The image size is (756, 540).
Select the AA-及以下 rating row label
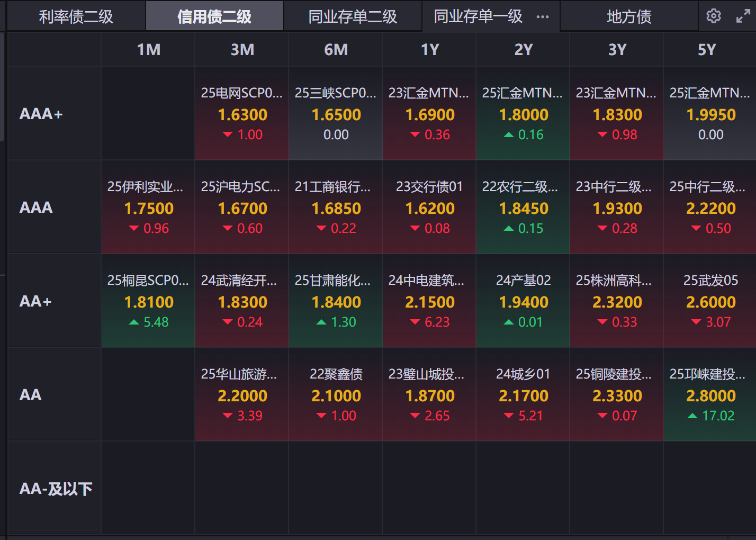click(56, 489)
